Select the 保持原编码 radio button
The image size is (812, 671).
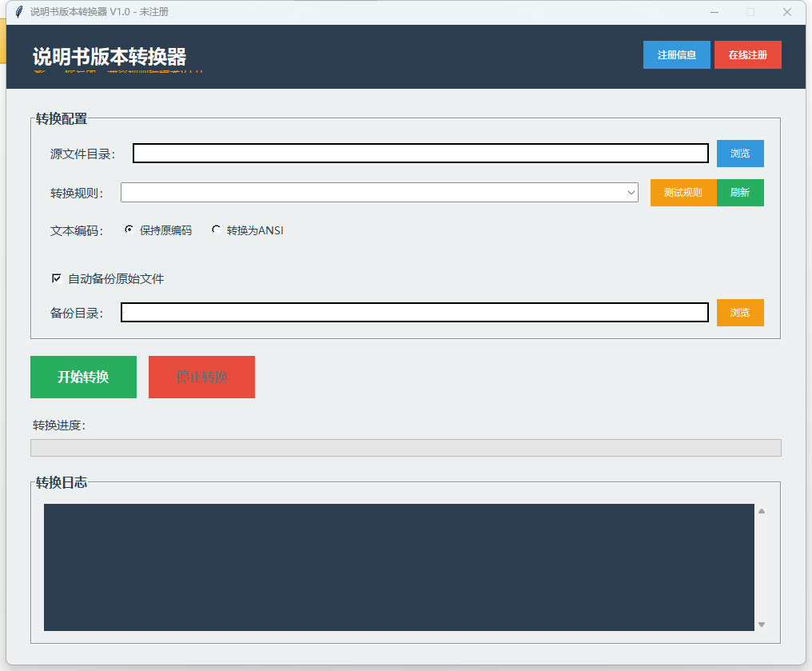coord(129,230)
